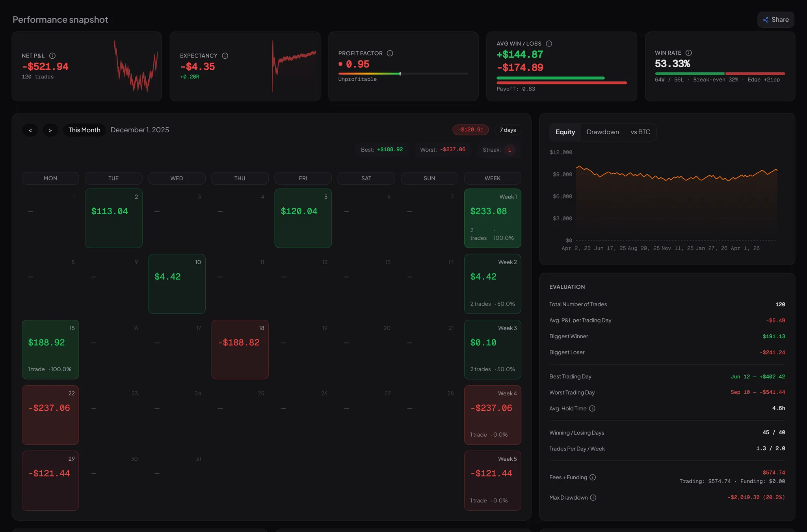This screenshot has width=807, height=532.
Task: Click the 0.95 Profit Factor value
Action: click(x=357, y=64)
